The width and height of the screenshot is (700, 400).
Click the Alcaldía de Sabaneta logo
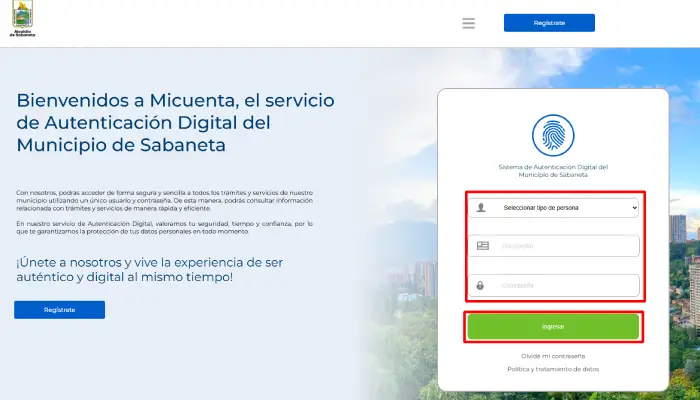(x=22, y=19)
